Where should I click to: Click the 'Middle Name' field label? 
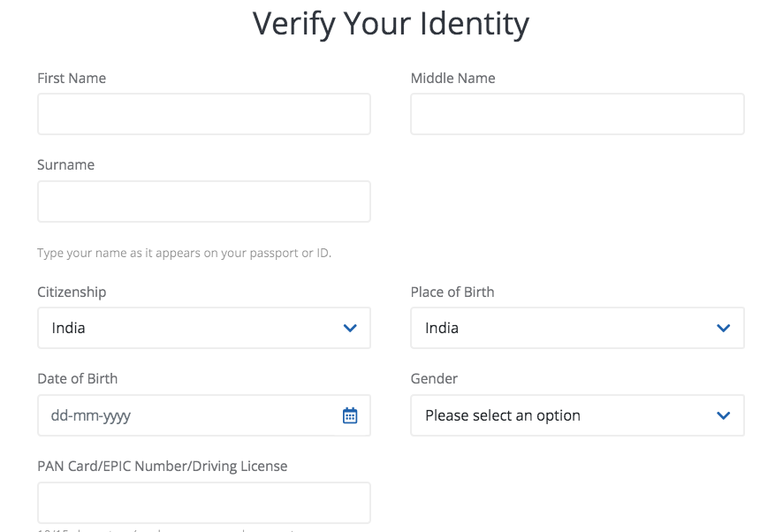click(x=452, y=78)
